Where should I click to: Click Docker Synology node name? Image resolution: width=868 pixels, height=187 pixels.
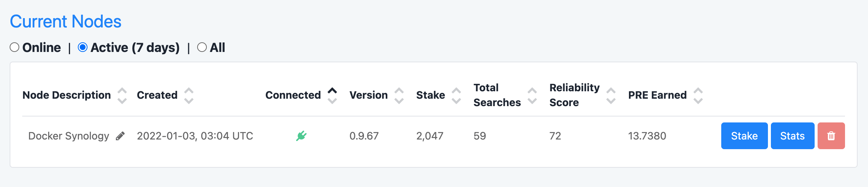click(x=69, y=136)
